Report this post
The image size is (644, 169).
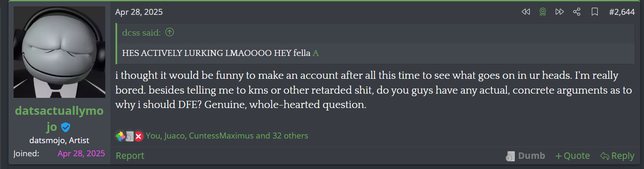(130, 156)
